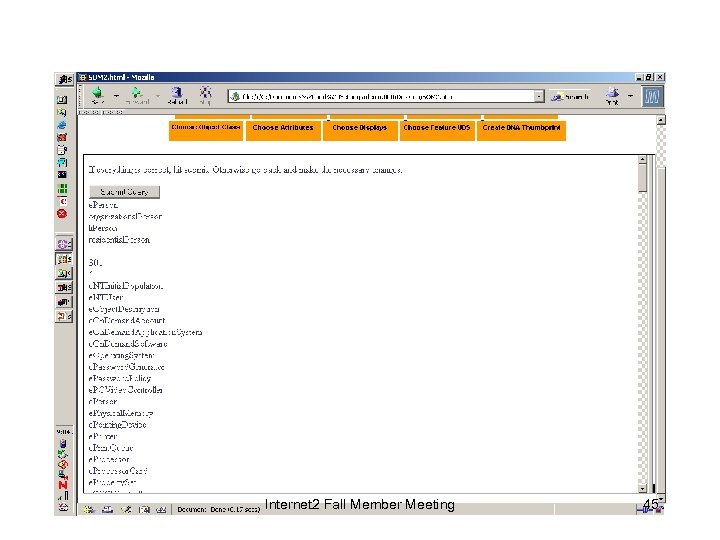This screenshot has width=720, height=540.
Task: Click the eOnDemandSoftware entry
Action: tap(128, 343)
